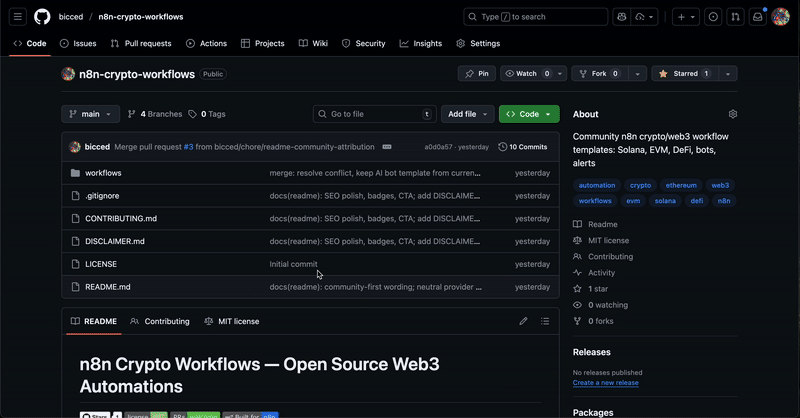Switch to the Insights tab

421,44
